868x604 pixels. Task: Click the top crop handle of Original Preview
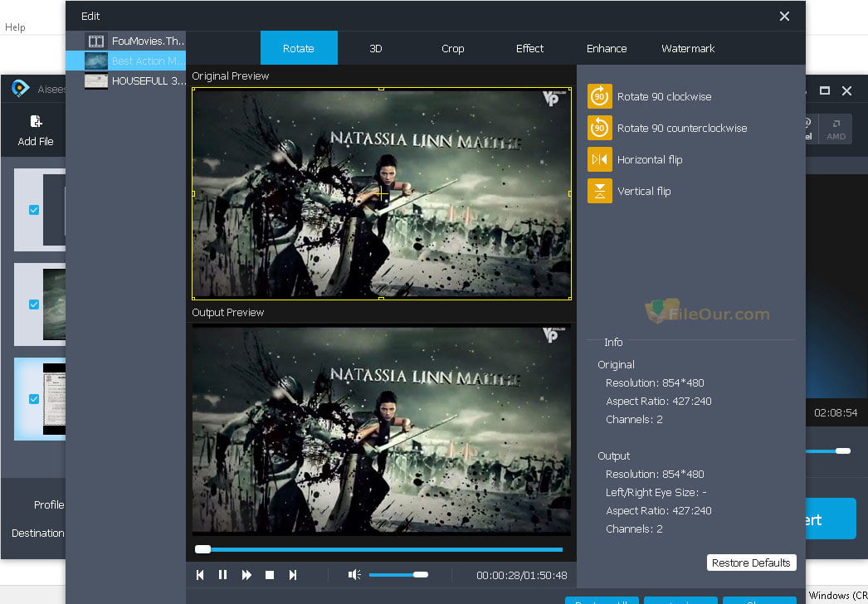tap(382, 88)
